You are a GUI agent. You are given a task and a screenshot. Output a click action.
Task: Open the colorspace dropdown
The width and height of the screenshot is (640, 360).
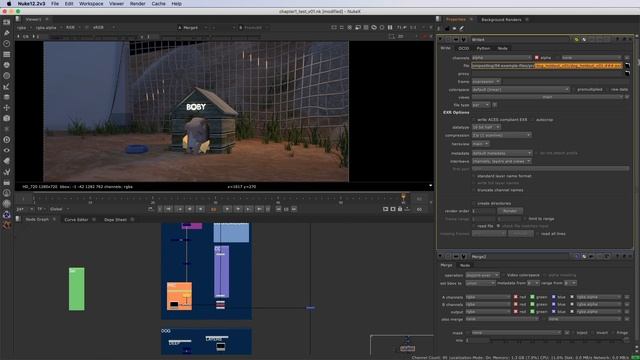[520, 89]
